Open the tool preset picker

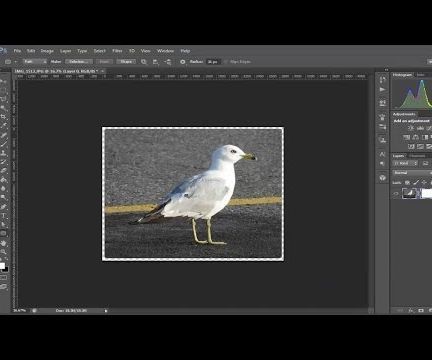point(10,62)
